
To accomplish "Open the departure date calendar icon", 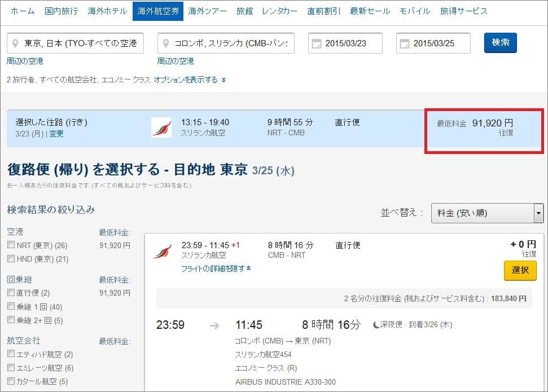I will (317, 43).
